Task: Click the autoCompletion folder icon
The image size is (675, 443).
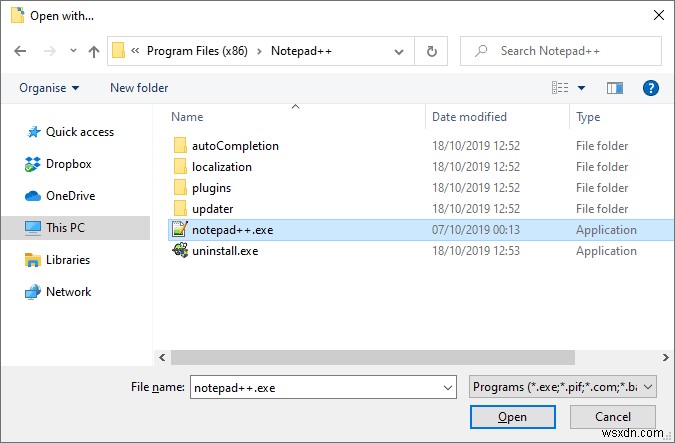Action: 180,146
